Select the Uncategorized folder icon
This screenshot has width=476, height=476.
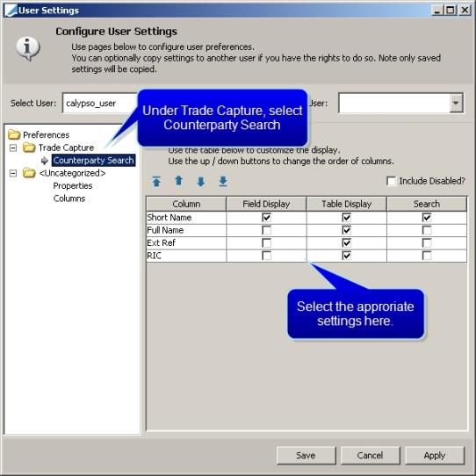(29, 173)
